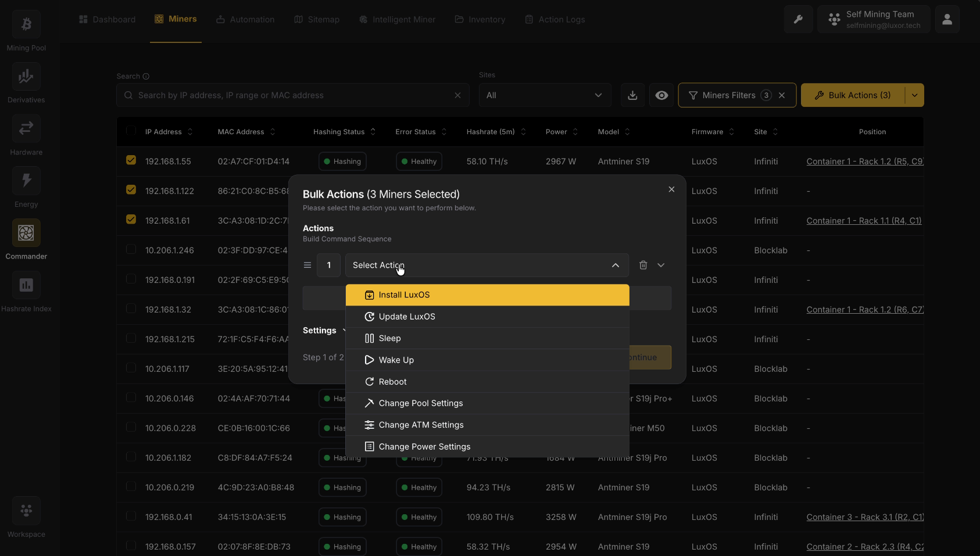Viewport: 980px width, 556px height.
Task: Choose Reboot from the action list
Action: click(392, 382)
